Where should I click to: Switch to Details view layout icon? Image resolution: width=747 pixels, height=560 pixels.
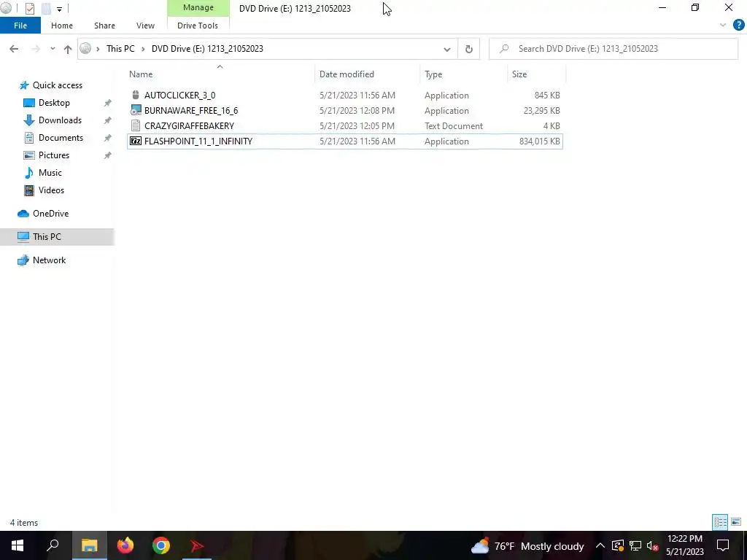click(720, 522)
